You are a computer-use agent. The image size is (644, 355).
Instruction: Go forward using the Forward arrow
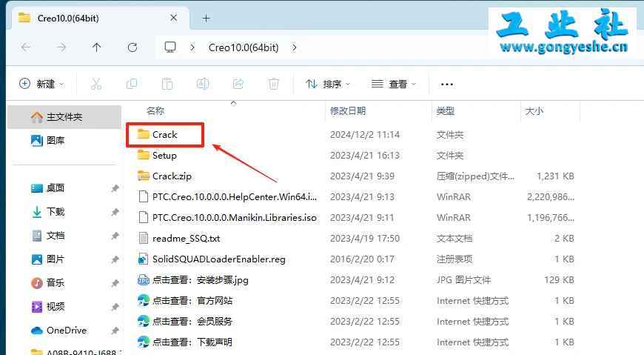(x=61, y=47)
